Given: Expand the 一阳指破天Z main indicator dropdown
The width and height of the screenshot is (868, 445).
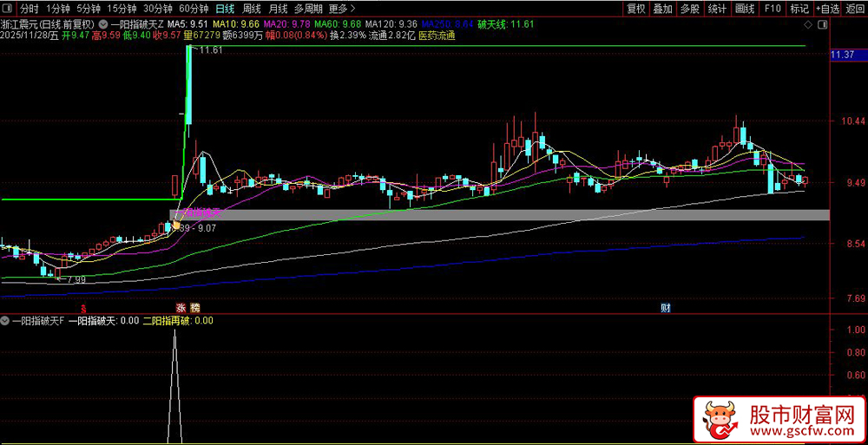Looking at the screenshot, I should click(104, 24).
